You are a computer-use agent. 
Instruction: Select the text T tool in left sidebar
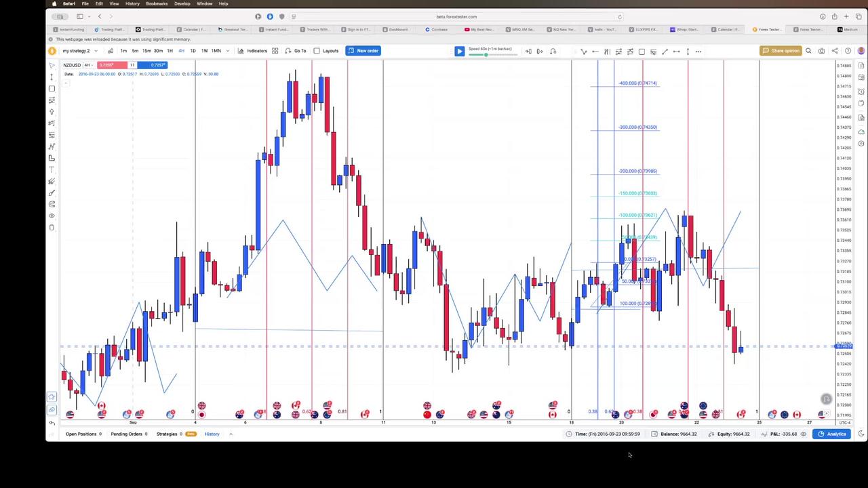pyautogui.click(x=52, y=169)
